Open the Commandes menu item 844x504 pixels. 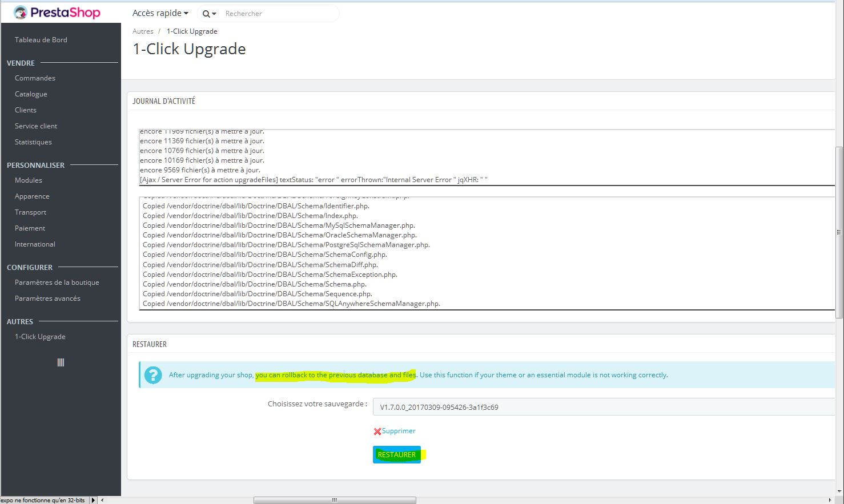click(x=35, y=78)
